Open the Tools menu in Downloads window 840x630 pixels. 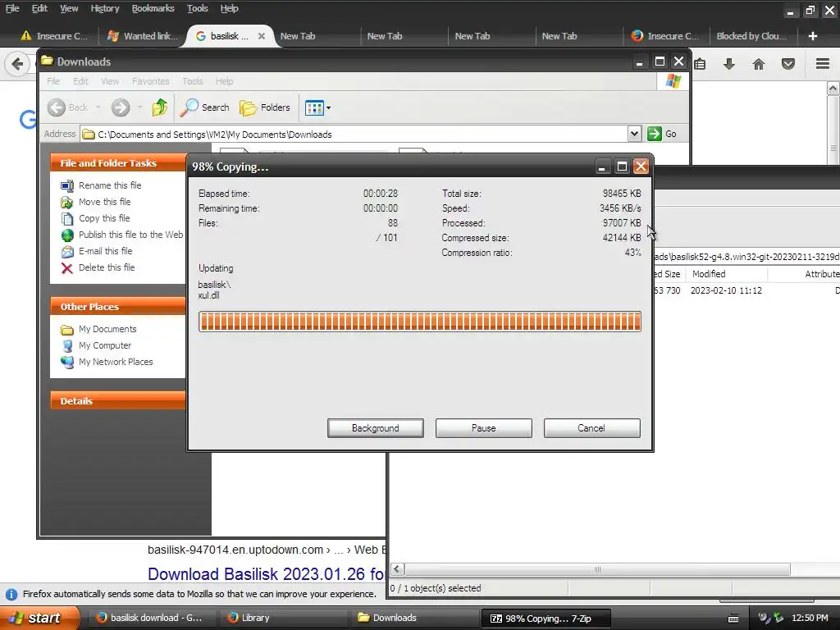(192, 81)
